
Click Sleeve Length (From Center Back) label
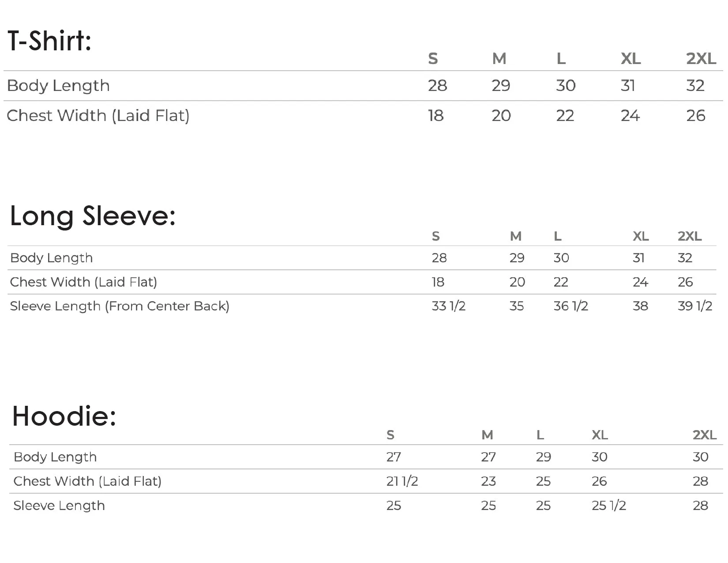120,306
